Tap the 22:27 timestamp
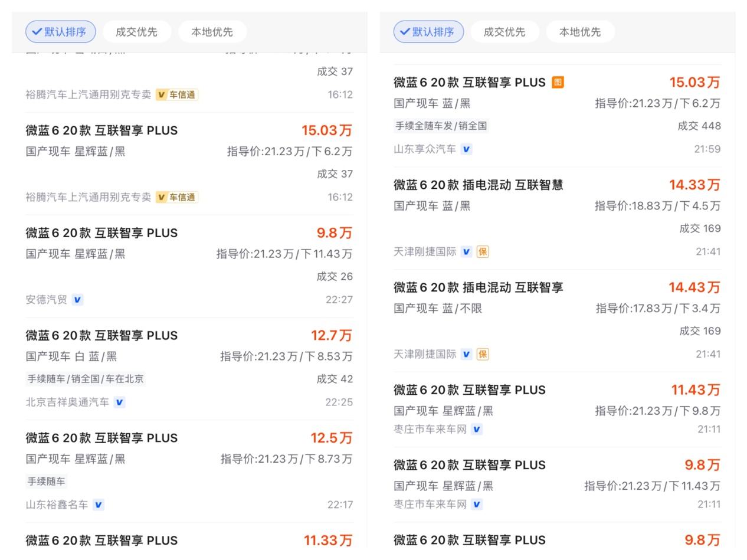Screen dimensions: 747x560 point(339,300)
